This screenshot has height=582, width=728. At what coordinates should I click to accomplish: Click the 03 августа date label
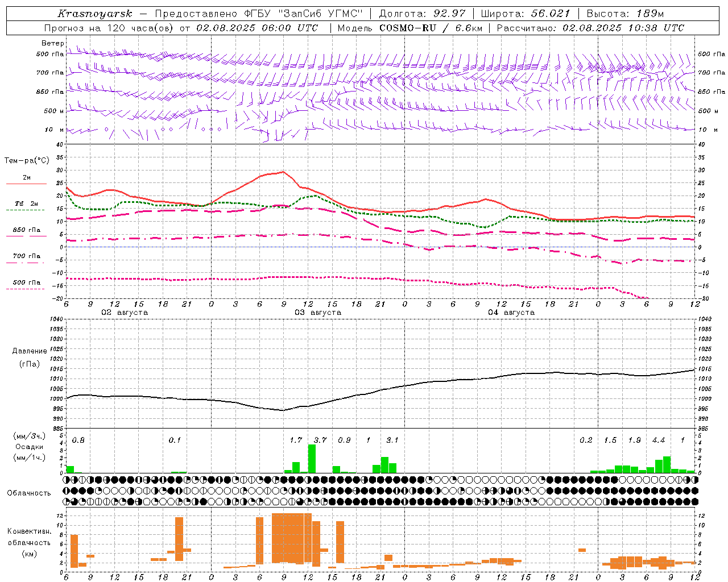click(x=318, y=313)
